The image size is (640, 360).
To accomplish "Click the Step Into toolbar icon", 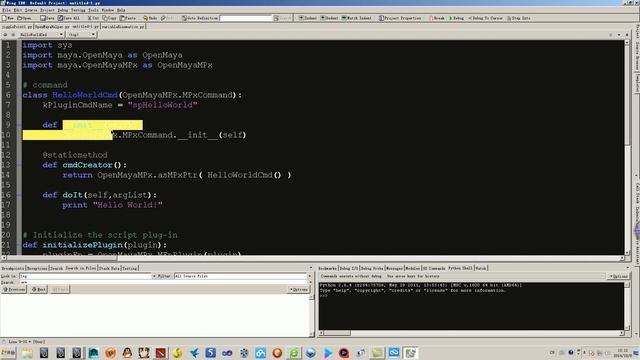I will 518,18.
